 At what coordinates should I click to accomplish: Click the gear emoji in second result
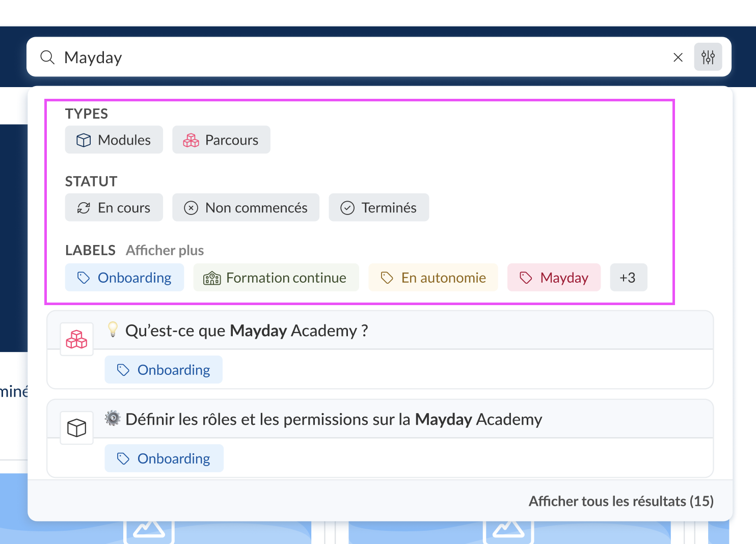click(x=113, y=419)
